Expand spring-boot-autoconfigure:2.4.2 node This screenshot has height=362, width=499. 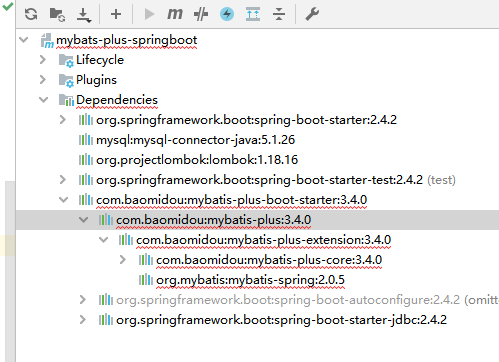[83, 300]
